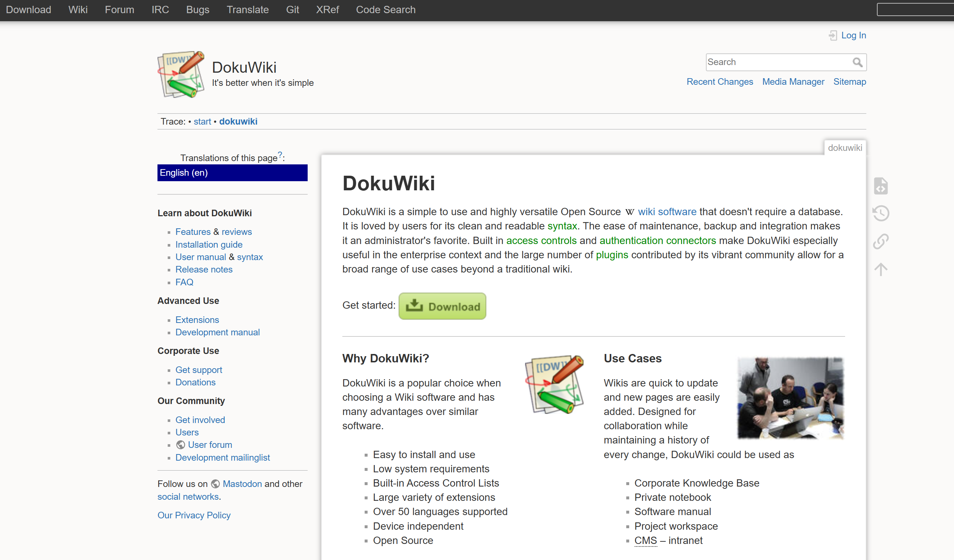The image size is (954, 560).
Task: Open the Recent Changes link
Action: point(719,82)
